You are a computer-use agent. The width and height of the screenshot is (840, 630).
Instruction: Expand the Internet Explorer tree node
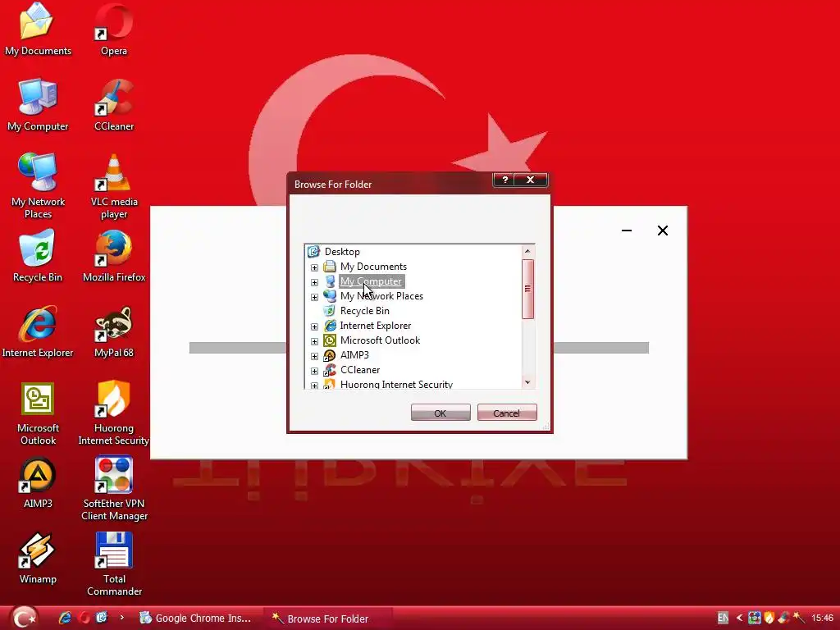coord(314,326)
